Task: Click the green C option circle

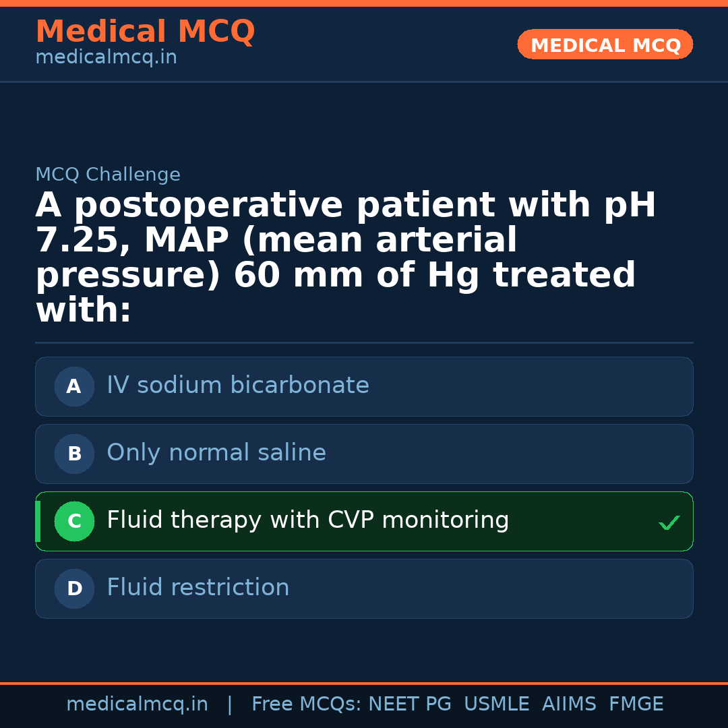Action: pos(74,521)
